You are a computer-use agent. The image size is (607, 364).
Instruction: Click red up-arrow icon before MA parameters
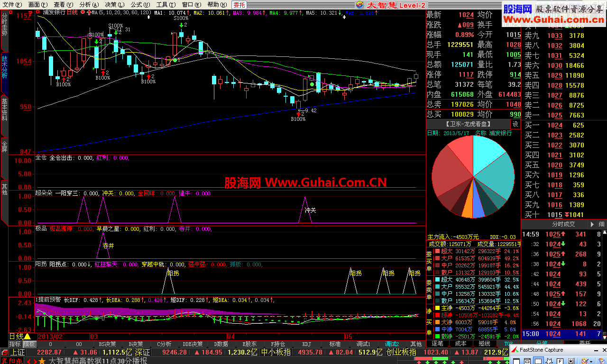[89, 13]
